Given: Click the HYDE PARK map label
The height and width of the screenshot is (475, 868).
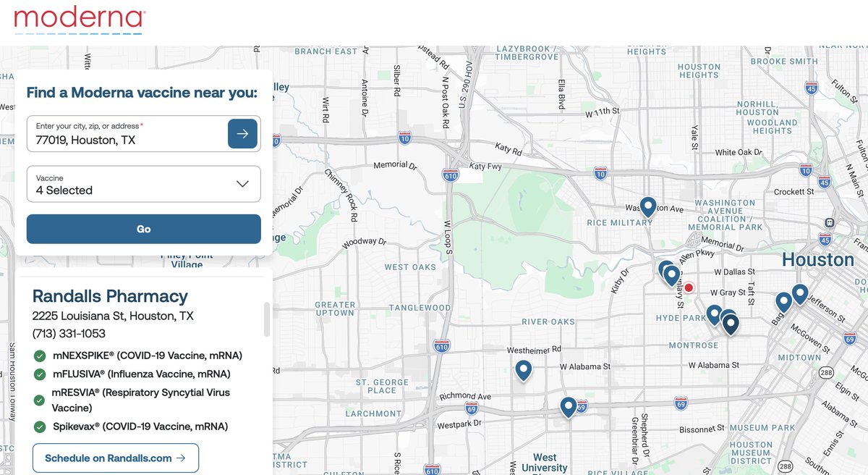Looking at the screenshot, I should (681, 319).
